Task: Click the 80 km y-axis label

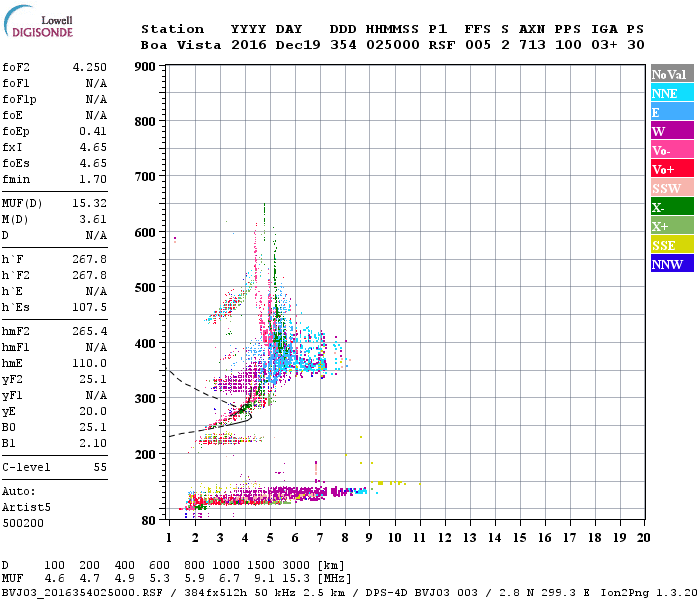Action: [x=149, y=521]
